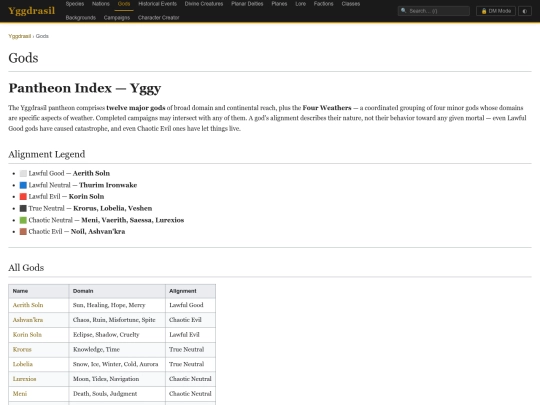The image size is (540, 405).
Task: Click the Lawful Good color swatch
Action: coord(23,173)
